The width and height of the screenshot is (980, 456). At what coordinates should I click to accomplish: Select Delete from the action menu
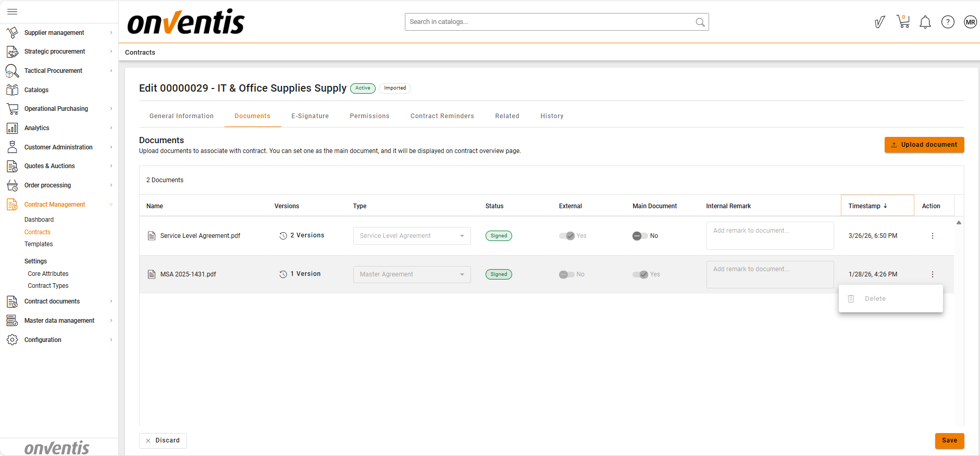click(x=875, y=299)
